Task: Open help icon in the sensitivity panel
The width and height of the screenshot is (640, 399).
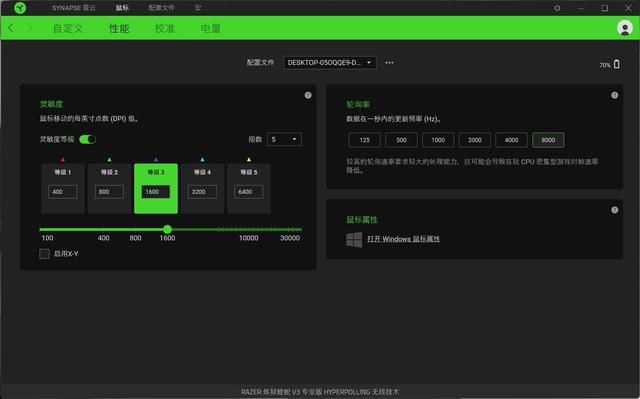Action: [308, 95]
